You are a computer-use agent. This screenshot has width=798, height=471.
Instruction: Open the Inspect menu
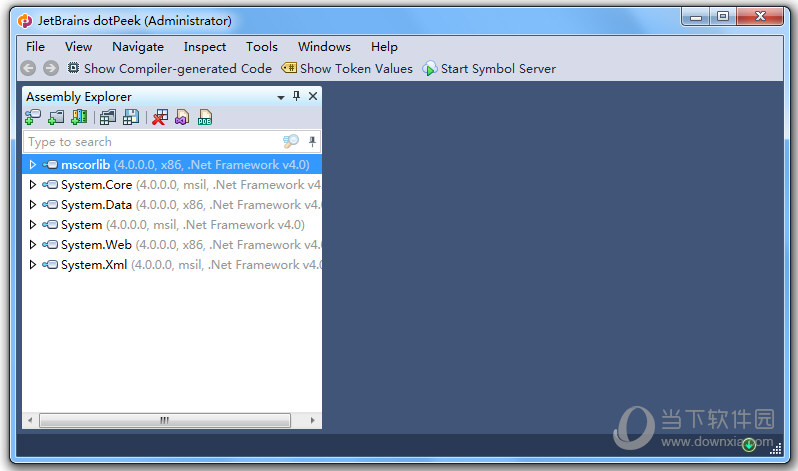[x=205, y=47]
